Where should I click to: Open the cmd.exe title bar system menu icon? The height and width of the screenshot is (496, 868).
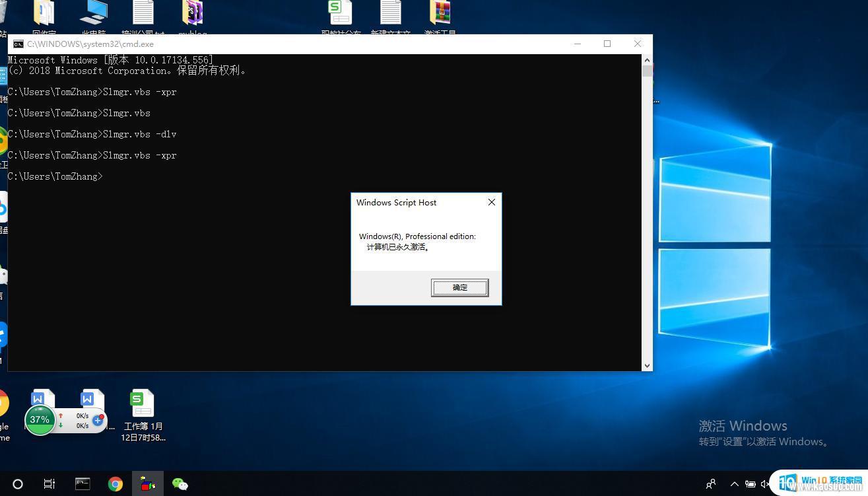tap(18, 44)
